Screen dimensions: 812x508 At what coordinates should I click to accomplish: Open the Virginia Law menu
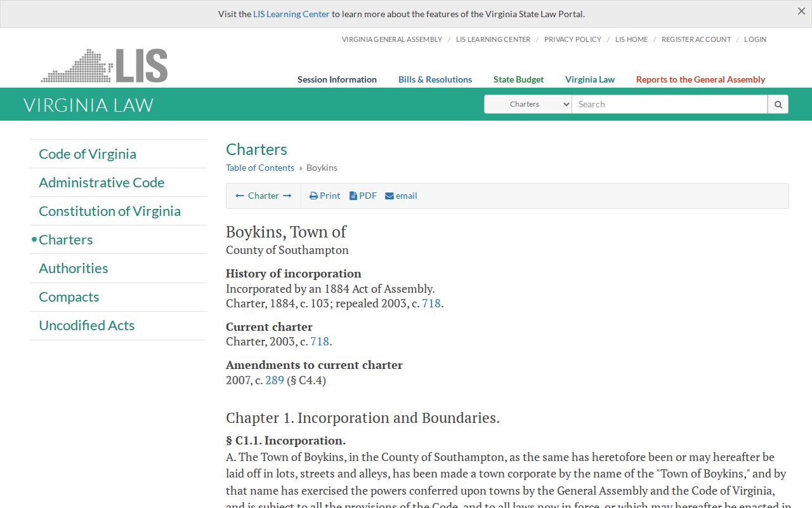point(590,79)
